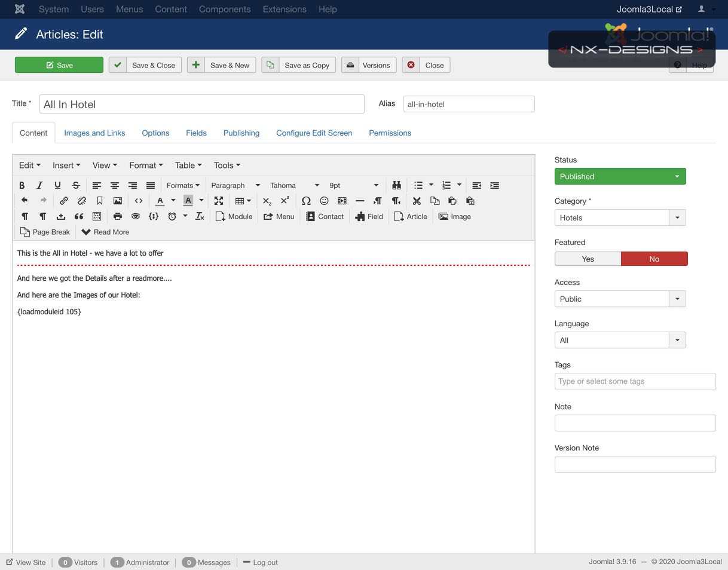Open the Extensions top menu
Screen dimensions: 728x570
click(x=285, y=9)
